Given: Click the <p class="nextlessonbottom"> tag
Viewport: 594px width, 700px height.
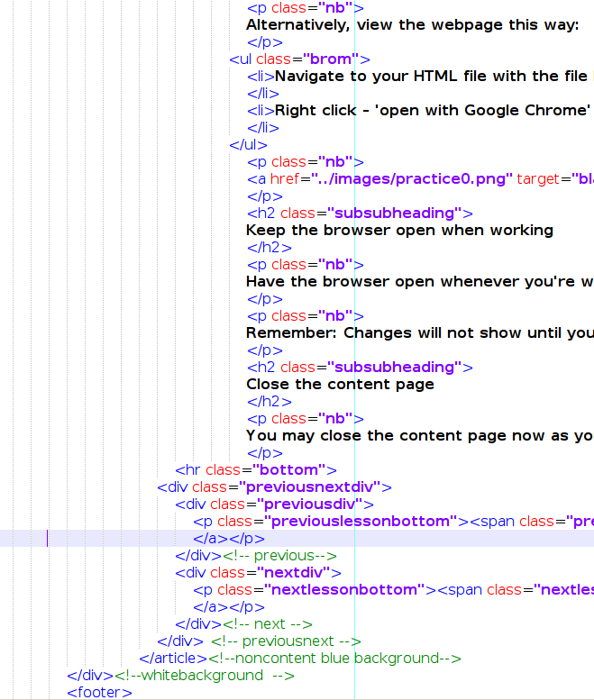Looking at the screenshot, I should (x=315, y=590).
